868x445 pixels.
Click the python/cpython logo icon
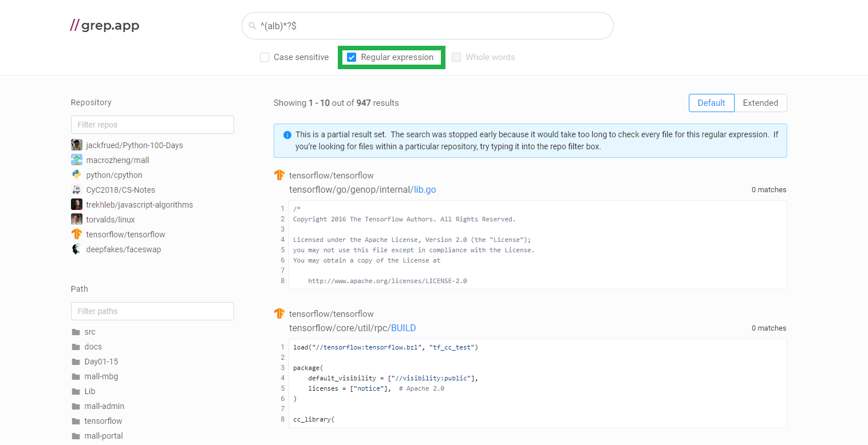point(77,175)
